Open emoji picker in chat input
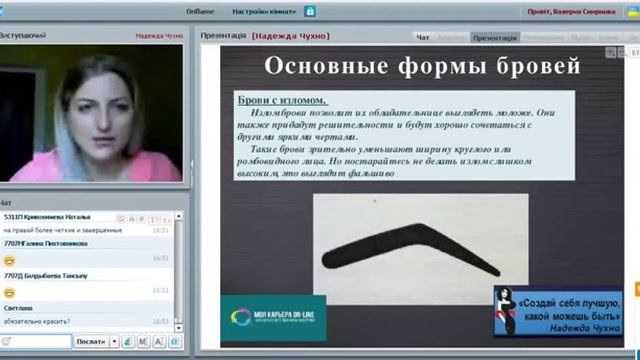 [6, 341]
